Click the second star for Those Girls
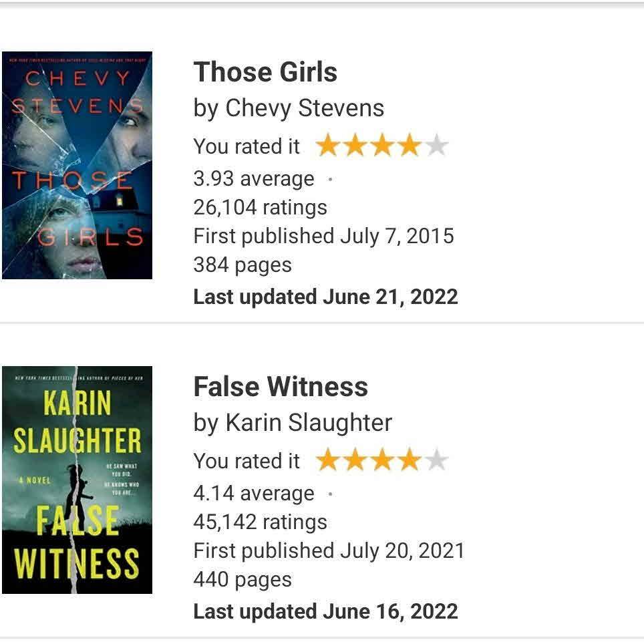This screenshot has width=644, height=644. click(x=355, y=146)
